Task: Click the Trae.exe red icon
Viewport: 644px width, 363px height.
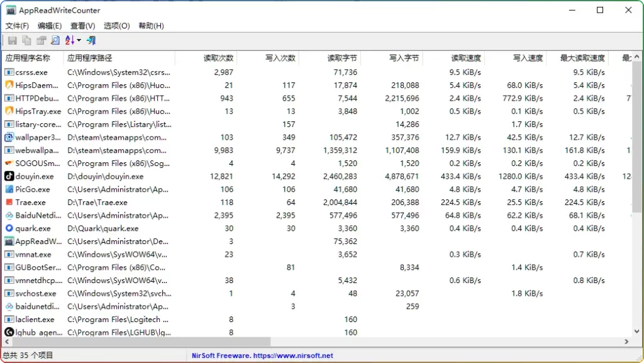Action: (x=9, y=202)
